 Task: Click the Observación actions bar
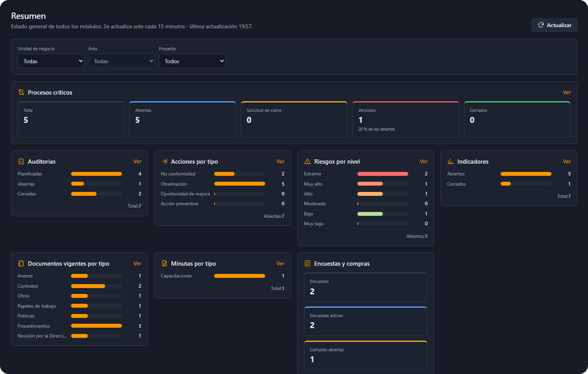click(x=240, y=184)
